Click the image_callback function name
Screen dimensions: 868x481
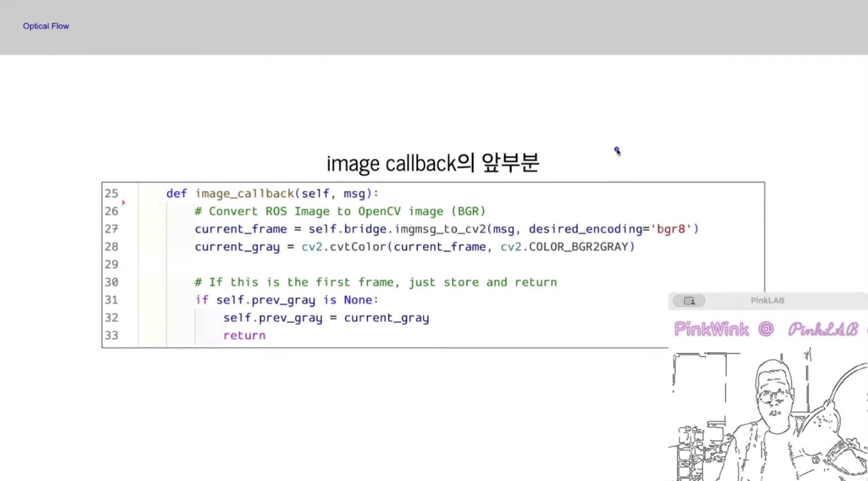tap(245, 194)
